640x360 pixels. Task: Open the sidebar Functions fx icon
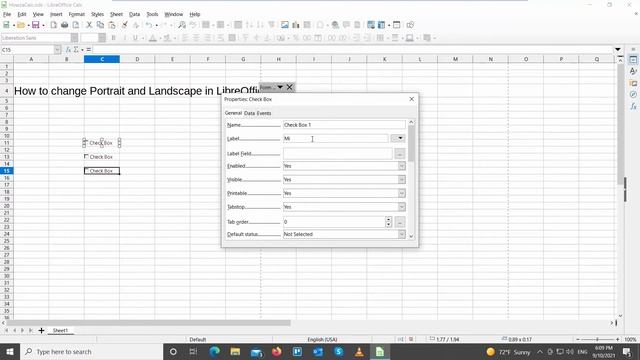pyautogui.click(x=633, y=107)
